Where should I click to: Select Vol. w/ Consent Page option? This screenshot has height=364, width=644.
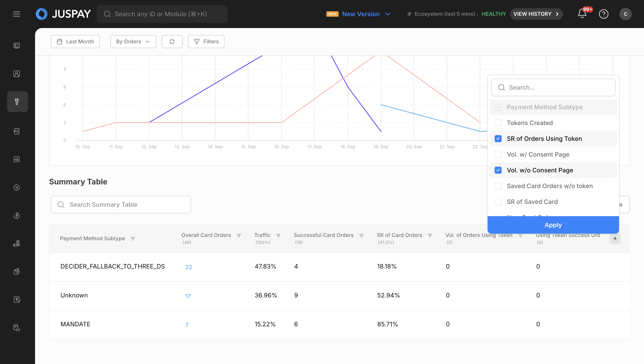498,154
